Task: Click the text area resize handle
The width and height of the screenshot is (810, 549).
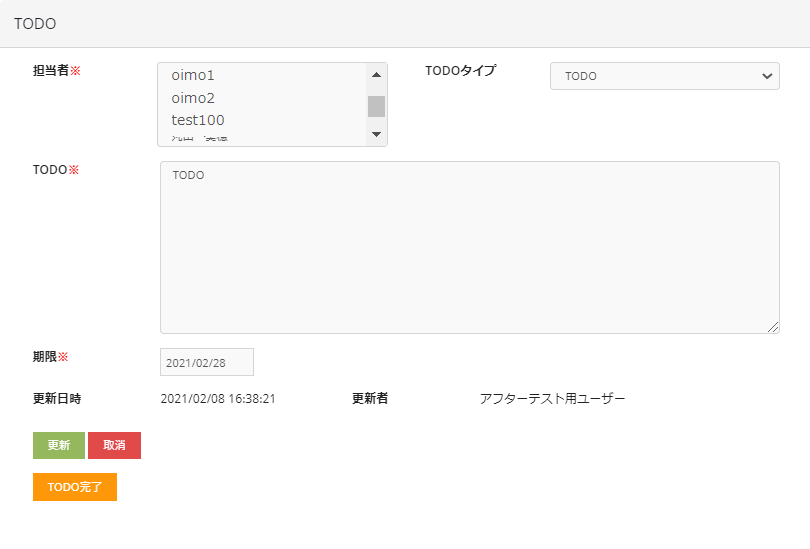Action: coord(773,327)
